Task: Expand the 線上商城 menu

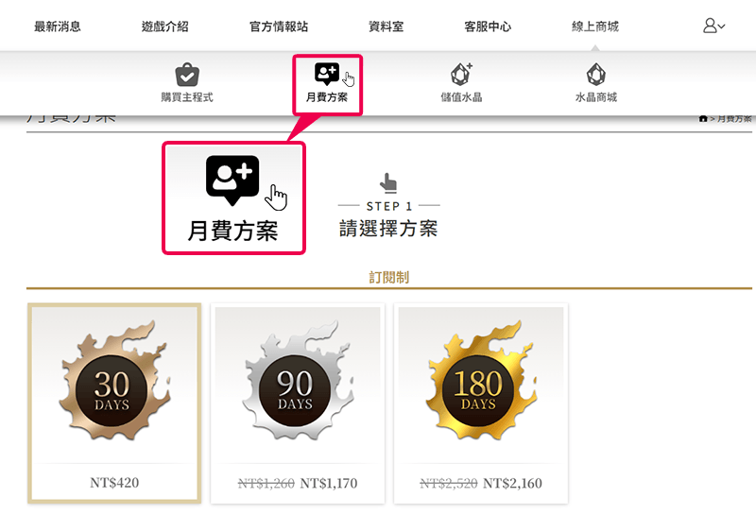Action: pos(595,26)
